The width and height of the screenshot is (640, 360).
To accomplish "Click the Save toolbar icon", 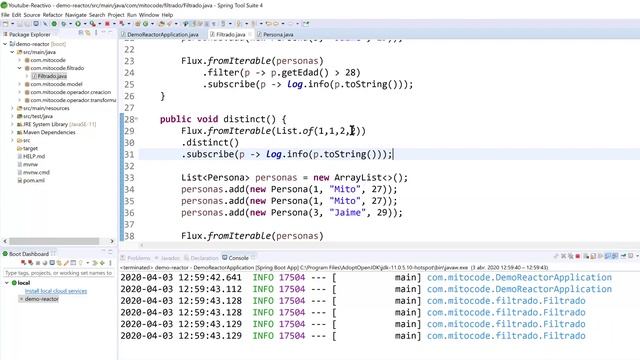I will point(20,24).
